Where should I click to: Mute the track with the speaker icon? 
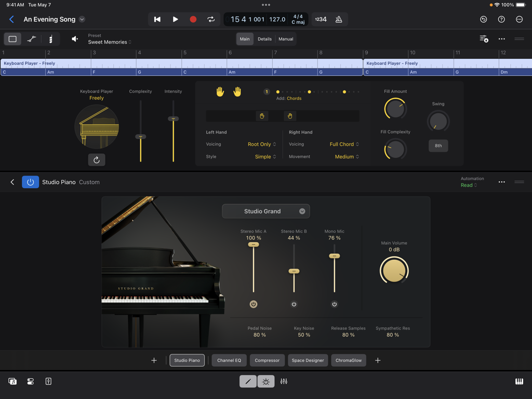[x=74, y=38]
